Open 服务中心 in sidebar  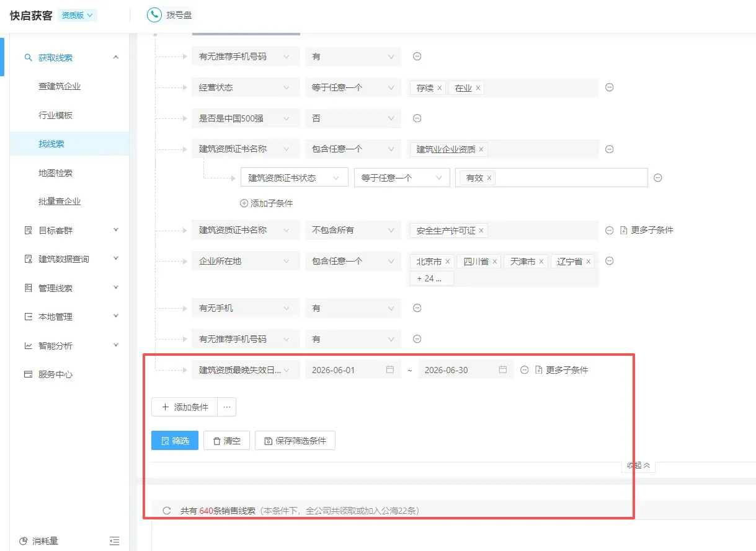pyautogui.click(x=55, y=374)
